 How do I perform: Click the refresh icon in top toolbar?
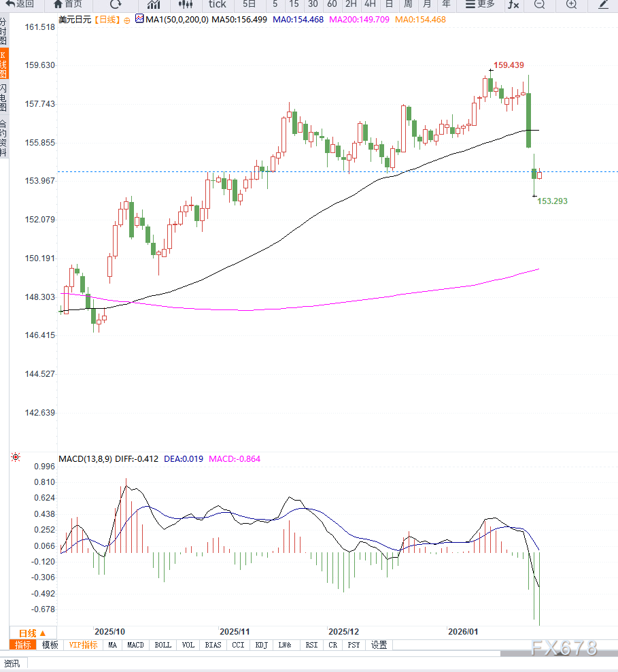[x=116, y=4]
